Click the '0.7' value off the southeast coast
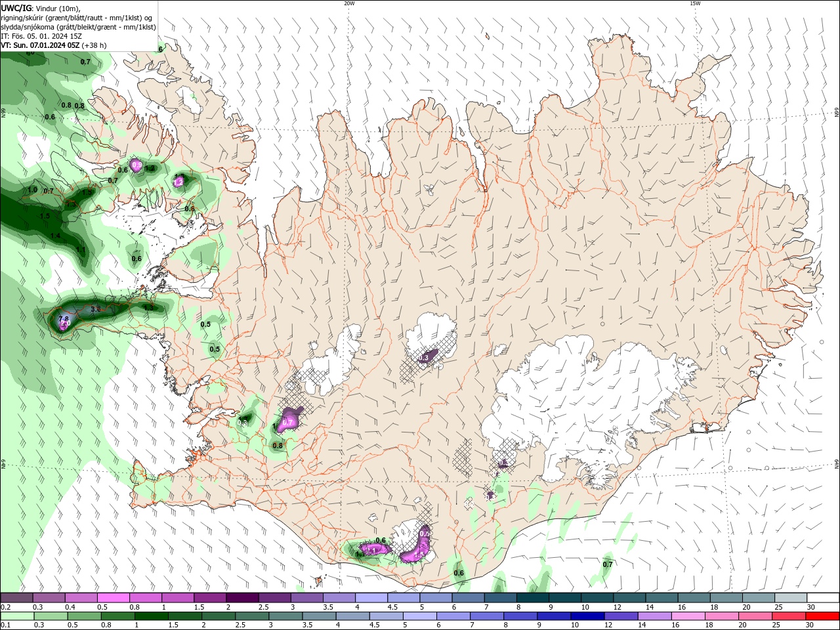 tap(608, 564)
